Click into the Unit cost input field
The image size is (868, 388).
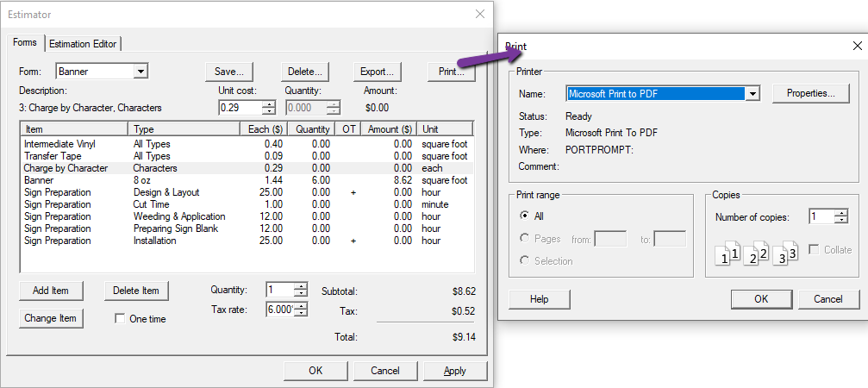click(240, 108)
